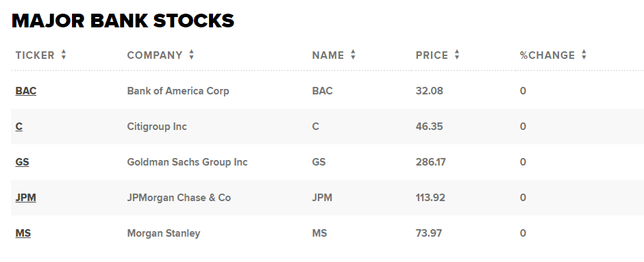Open the MS ticker link
The height and width of the screenshot is (262, 644).
pos(23,233)
